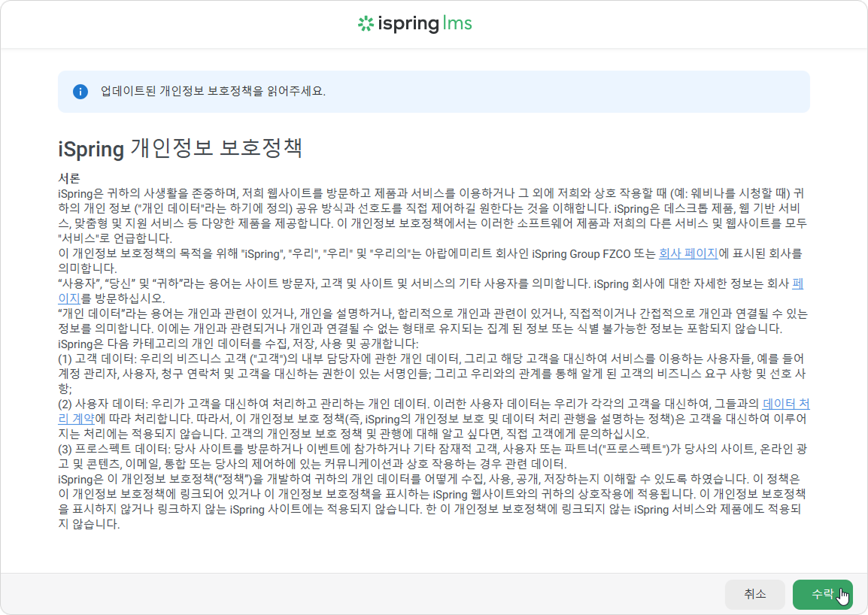This screenshot has width=868, height=615.
Task: Open the 회사 페이지 link
Action: (688, 253)
